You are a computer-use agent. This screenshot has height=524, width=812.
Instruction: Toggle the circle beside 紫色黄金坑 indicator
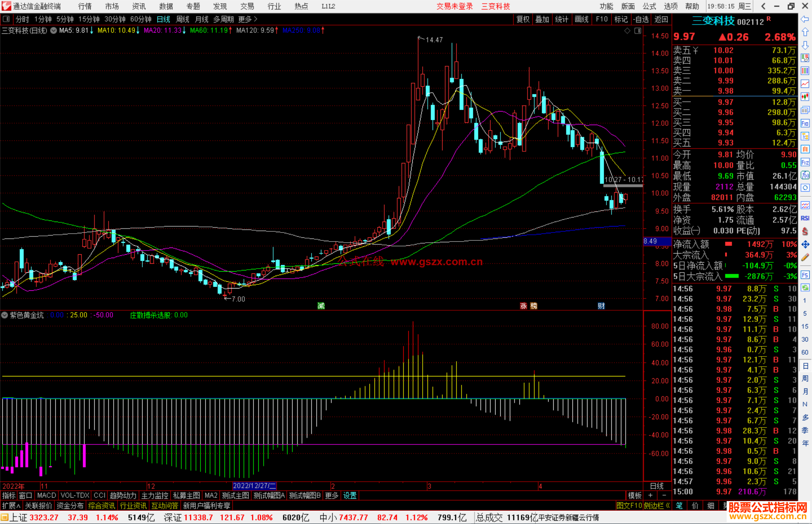[x=5, y=315]
